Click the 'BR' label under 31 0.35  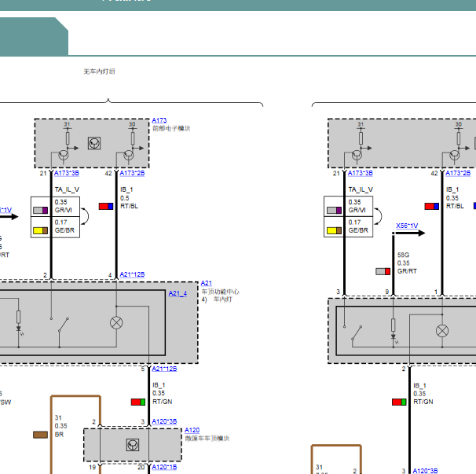point(59,435)
